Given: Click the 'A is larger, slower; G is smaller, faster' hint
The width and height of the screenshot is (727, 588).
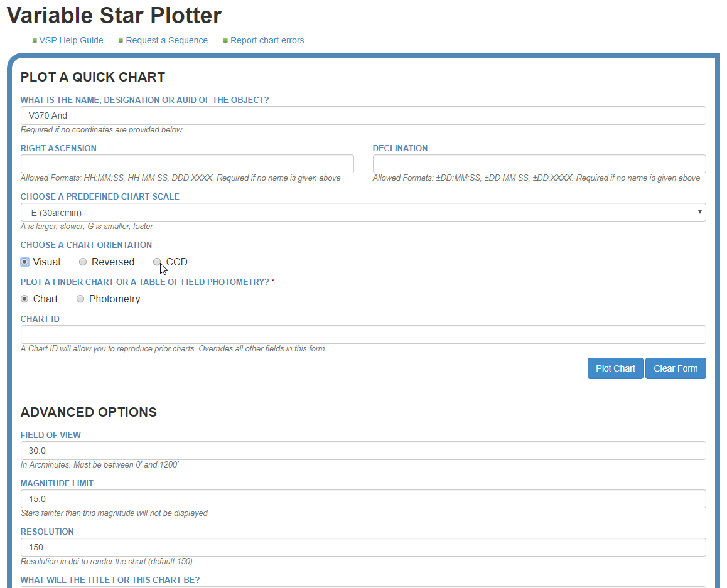Looking at the screenshot, I should 87,226.
